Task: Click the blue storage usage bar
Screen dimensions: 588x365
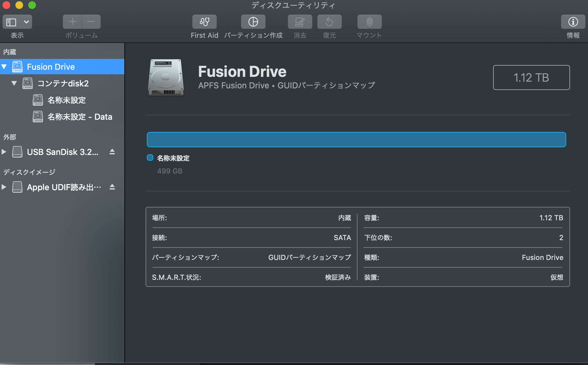Action: [x=356, y=140]
